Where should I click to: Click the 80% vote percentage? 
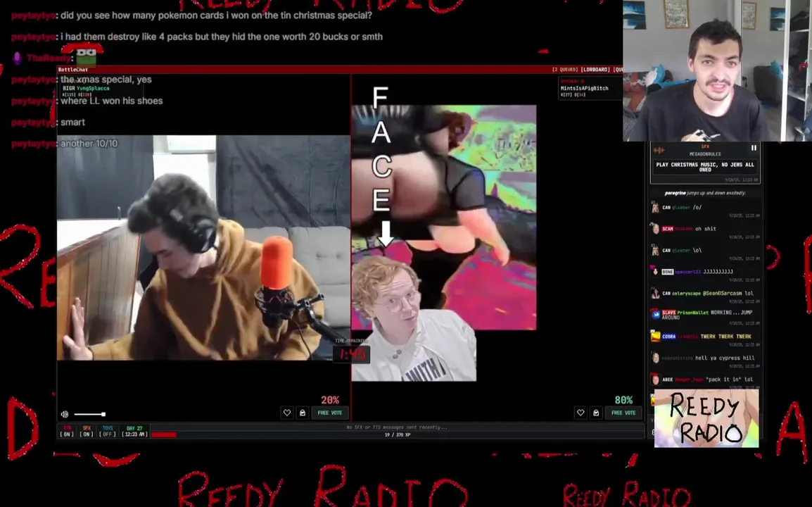point(623,400)
